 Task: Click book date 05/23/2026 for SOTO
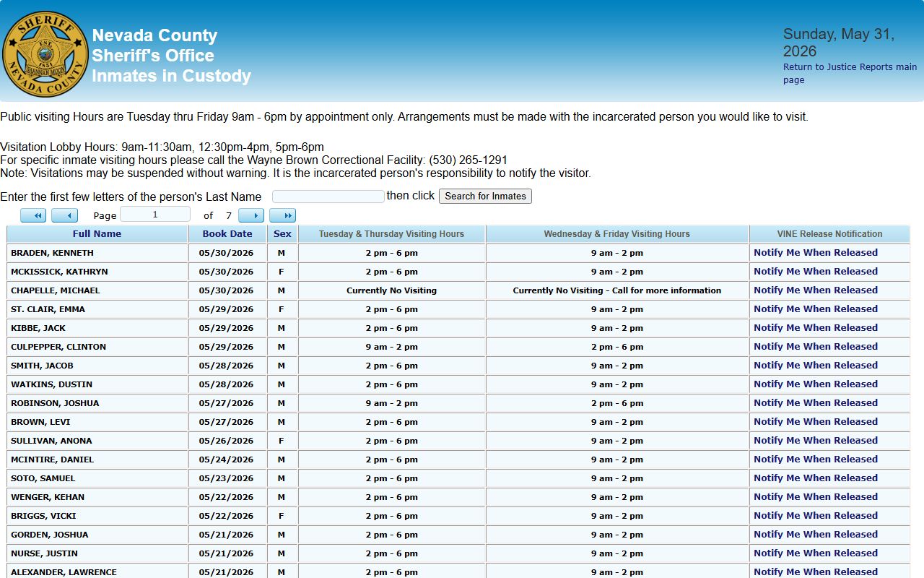[x=226, y=478]
